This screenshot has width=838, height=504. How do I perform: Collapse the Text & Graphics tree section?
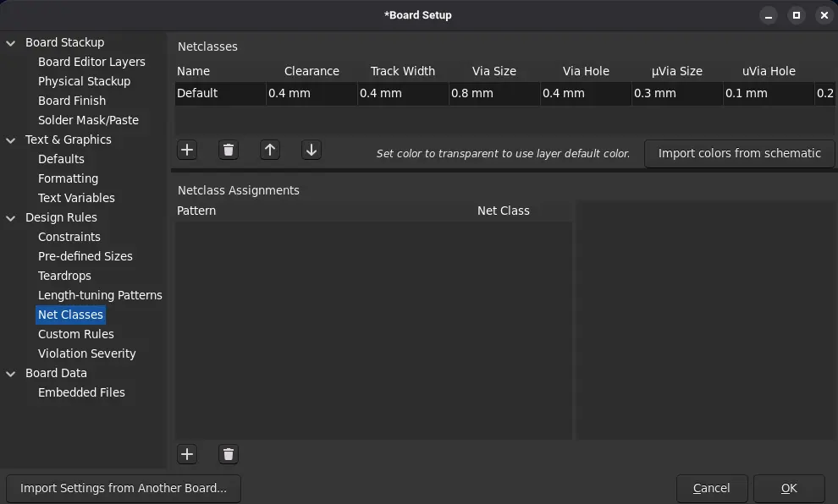(x=11, y=140)
